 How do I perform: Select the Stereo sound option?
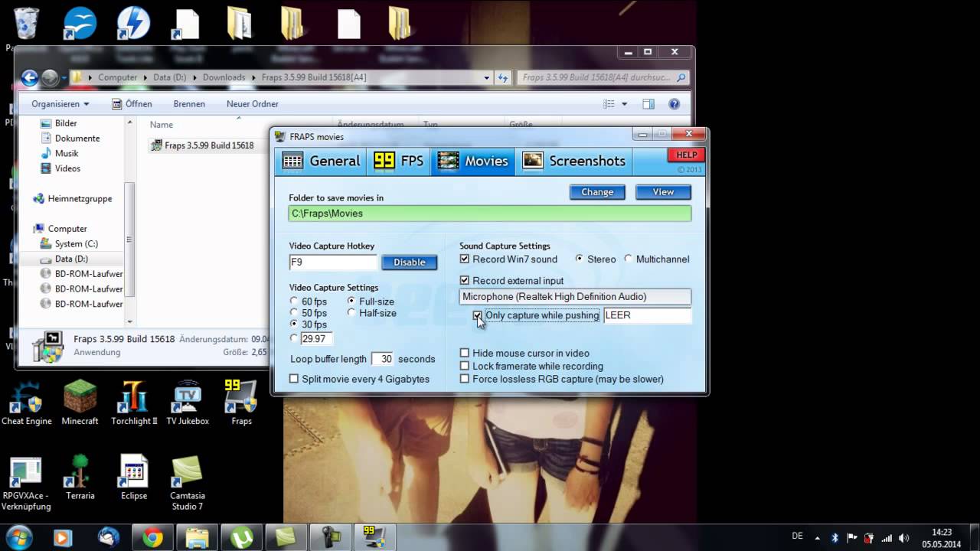coord(580,259)
